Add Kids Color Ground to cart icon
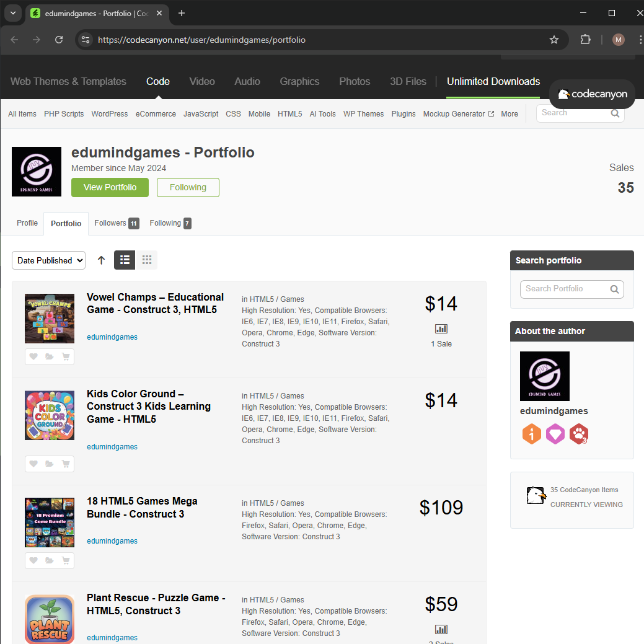The width and height of the screenshot is (644, 644). point(66,464)
